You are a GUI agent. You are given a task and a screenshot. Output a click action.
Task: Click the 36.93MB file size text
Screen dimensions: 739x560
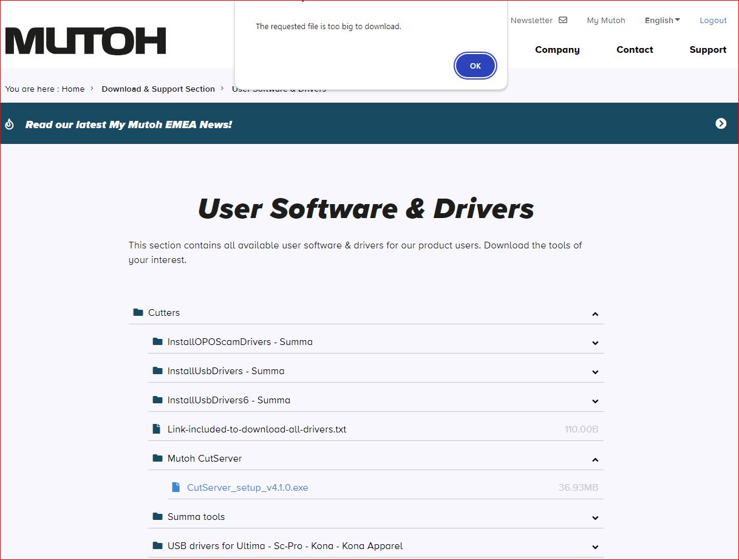pyautogui.click(x=579, y=487)
